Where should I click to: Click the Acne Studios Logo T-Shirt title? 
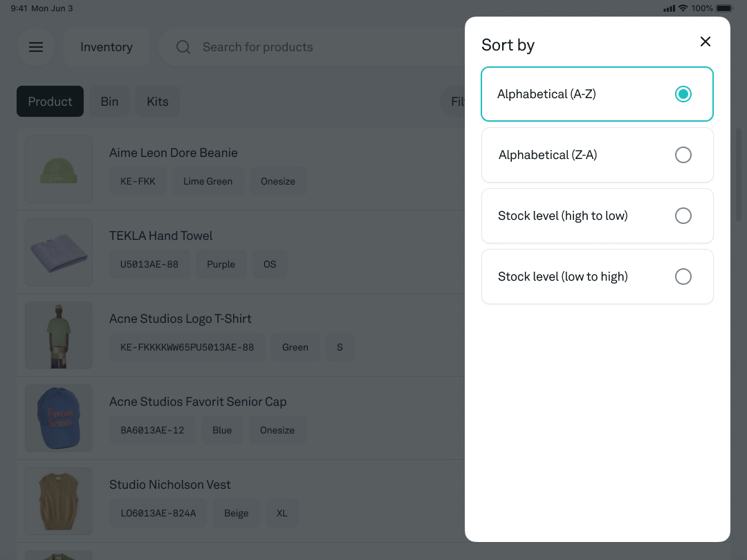(180, 319)
